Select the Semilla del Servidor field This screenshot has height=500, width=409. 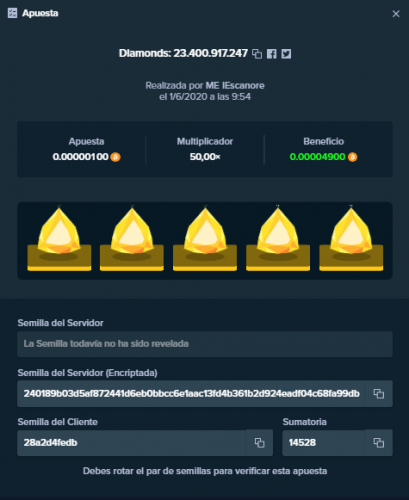tap(205, 344)
